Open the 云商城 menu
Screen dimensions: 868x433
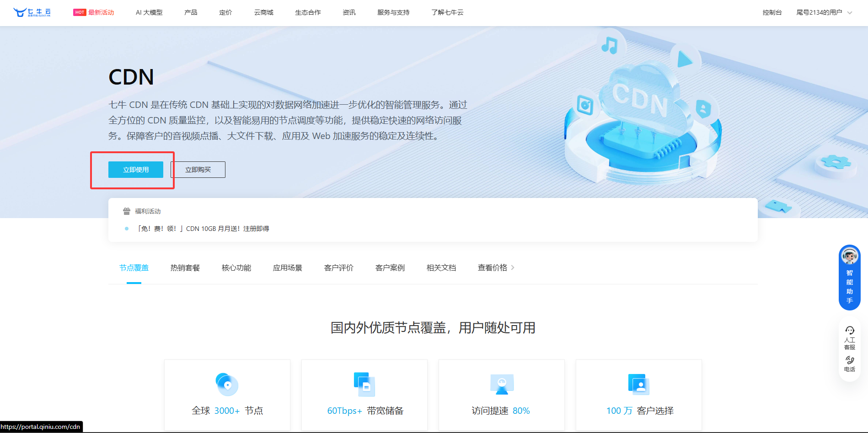click(263, 12)
